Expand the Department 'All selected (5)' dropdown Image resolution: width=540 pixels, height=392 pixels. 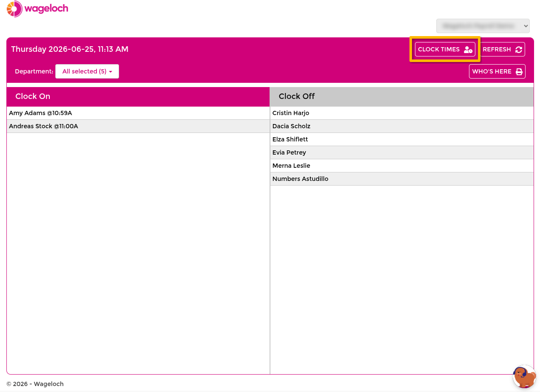tap(87, 71)
